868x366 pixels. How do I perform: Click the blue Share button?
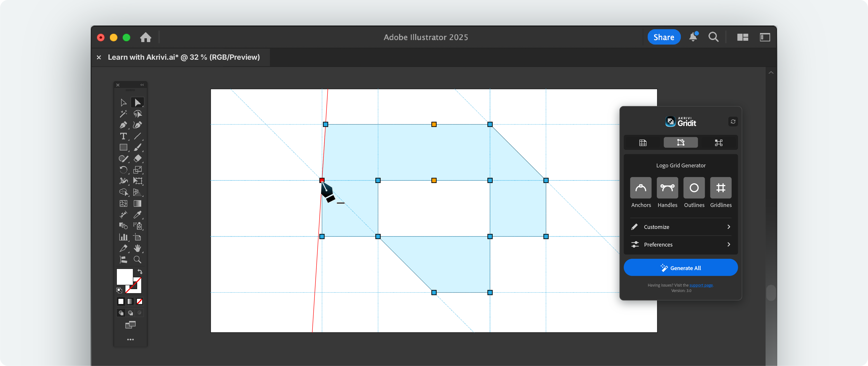pyautogui.click(x=664, y=37)
